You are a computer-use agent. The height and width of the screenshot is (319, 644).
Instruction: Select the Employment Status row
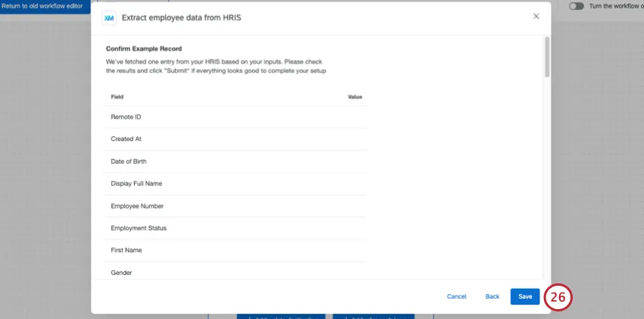coord(235,228)
